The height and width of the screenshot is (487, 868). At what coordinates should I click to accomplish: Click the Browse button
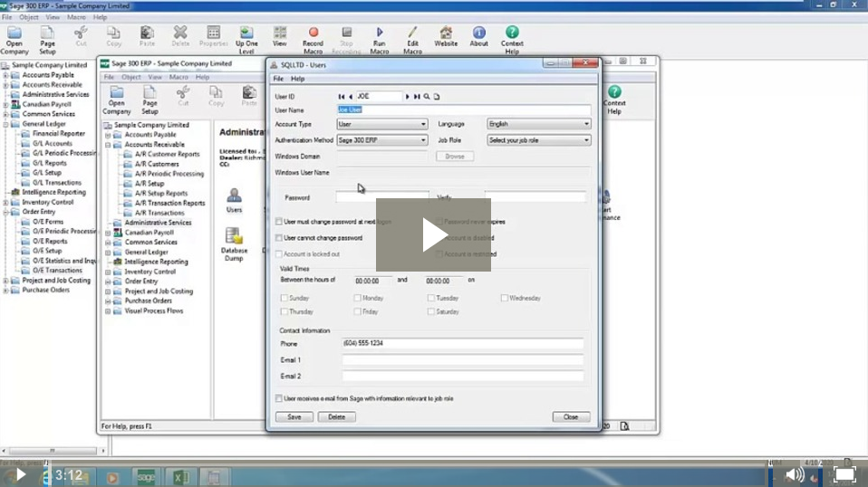coord(455,157)
